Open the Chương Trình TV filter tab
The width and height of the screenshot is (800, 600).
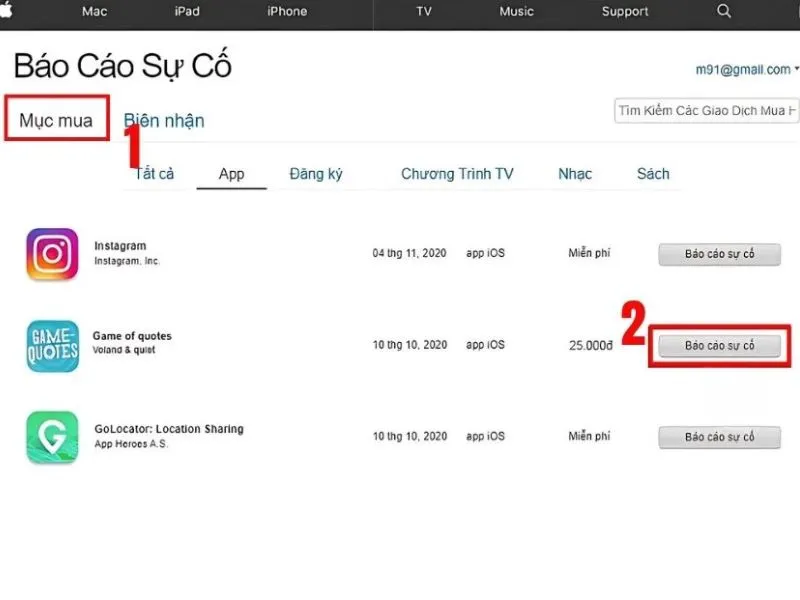click(457, 174)
